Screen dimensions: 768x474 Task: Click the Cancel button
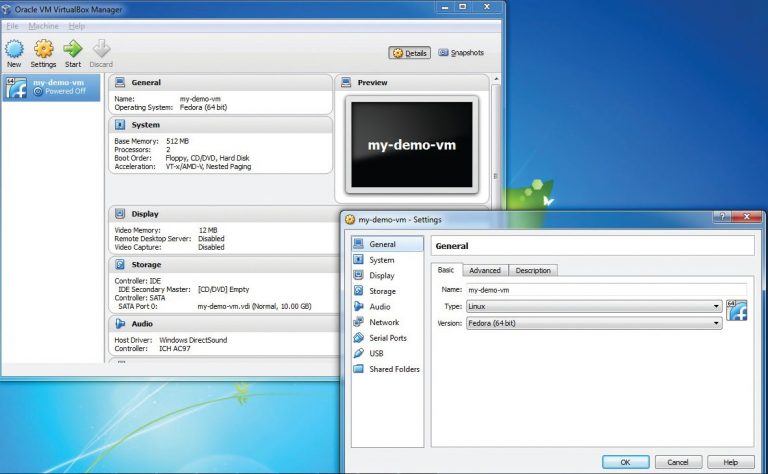click(x=678, y=462)
